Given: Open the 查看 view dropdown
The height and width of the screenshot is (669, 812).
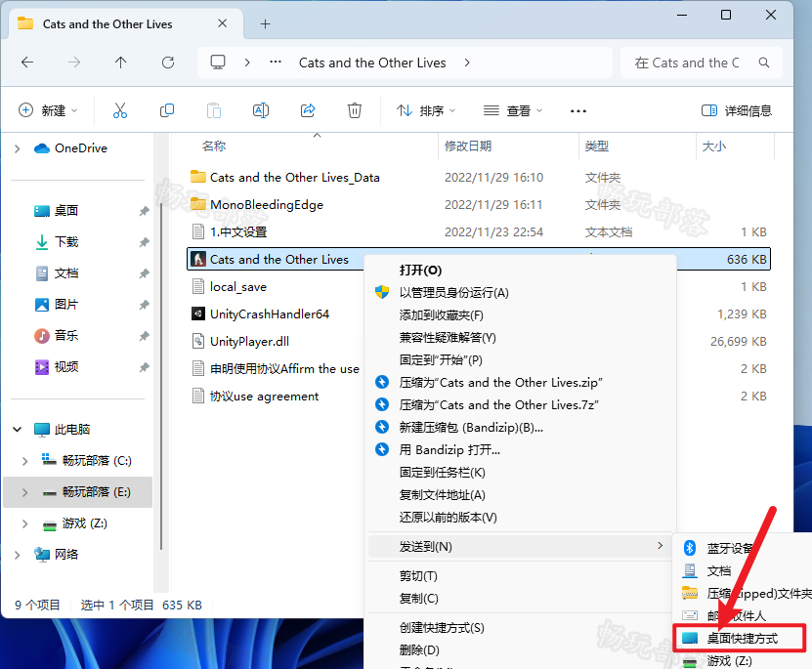Looking at the screenshot, I should click(513, 110).
